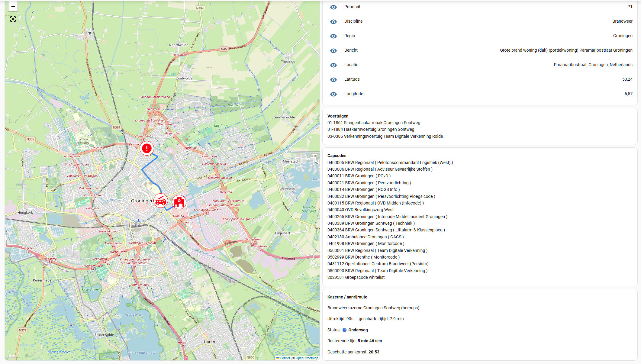Click capcode 0400022 Persvoorlichting Ploegs code
Image resolution: width=641 pixels, height=364 pixels.
tap(381, 196)
